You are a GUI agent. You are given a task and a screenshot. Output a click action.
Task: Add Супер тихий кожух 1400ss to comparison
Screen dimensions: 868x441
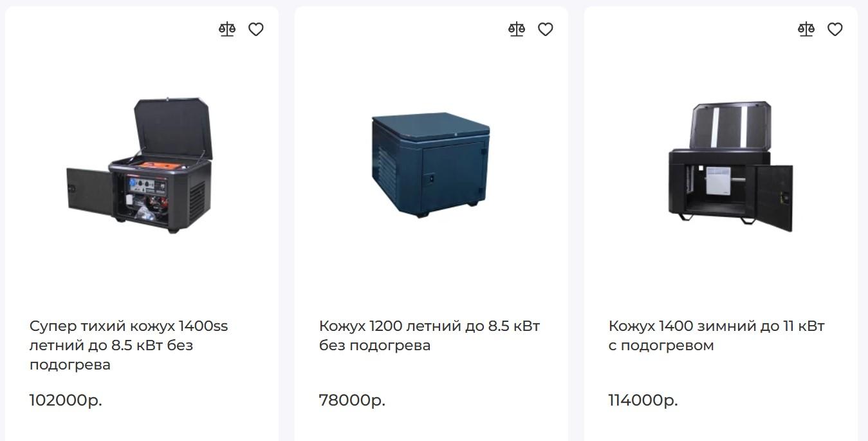[227, 30]
